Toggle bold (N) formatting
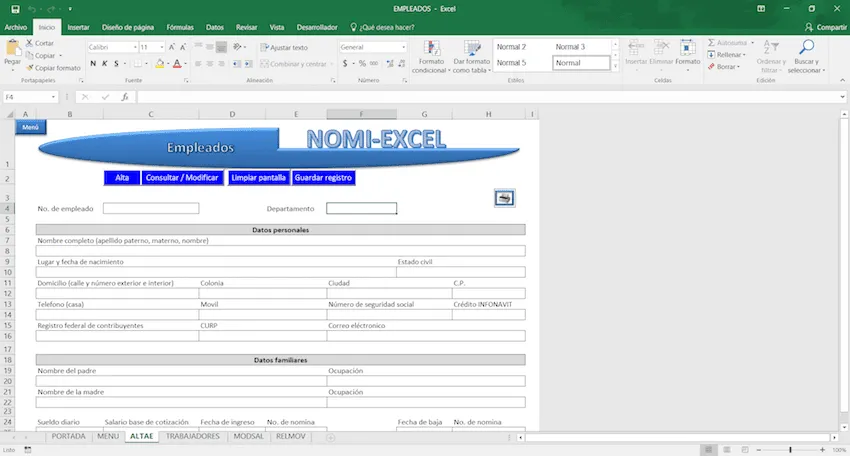The width and height of the screenshot is (850, 456). pos(92,64)
